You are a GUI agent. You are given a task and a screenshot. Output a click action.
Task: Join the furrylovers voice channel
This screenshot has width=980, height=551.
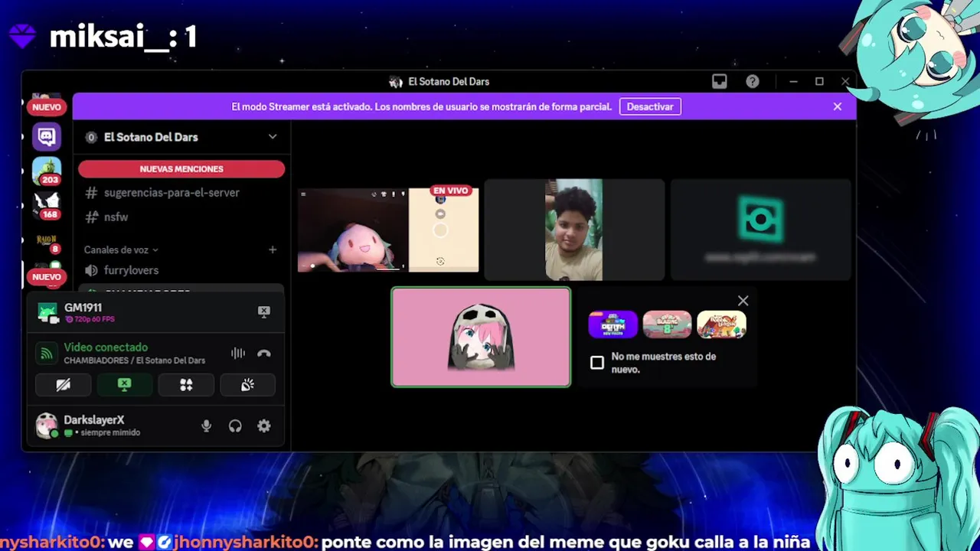181,270
